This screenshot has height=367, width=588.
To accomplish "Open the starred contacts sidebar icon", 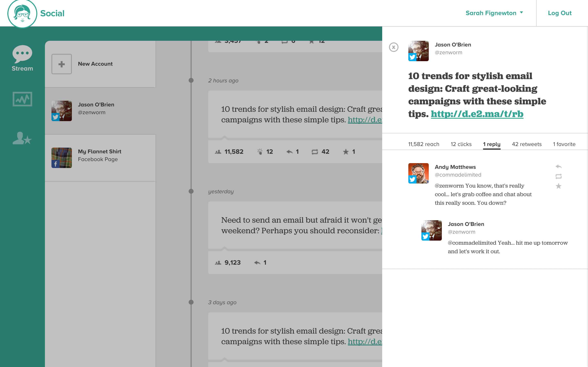I will 22,138.
